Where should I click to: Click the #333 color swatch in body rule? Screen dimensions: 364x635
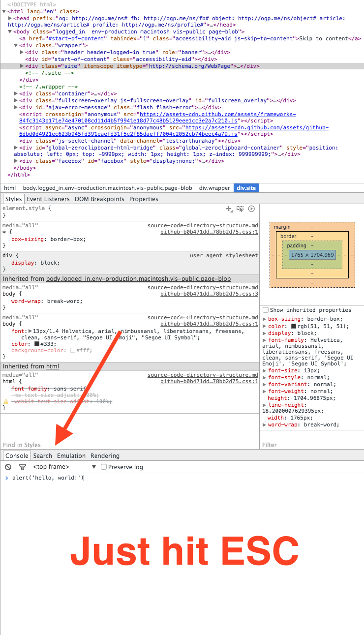(37, 344)
